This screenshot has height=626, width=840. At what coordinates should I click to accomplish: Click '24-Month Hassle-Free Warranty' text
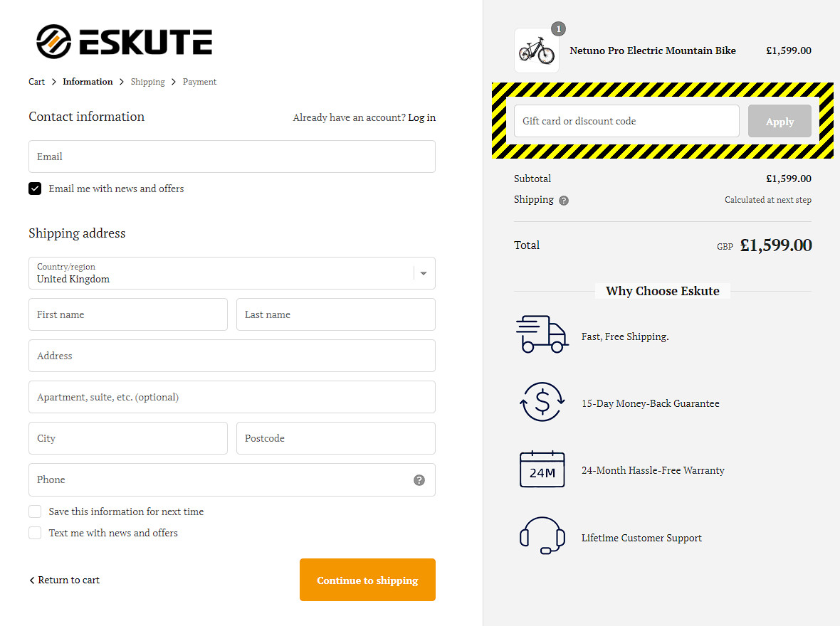[x=653, y=470]
